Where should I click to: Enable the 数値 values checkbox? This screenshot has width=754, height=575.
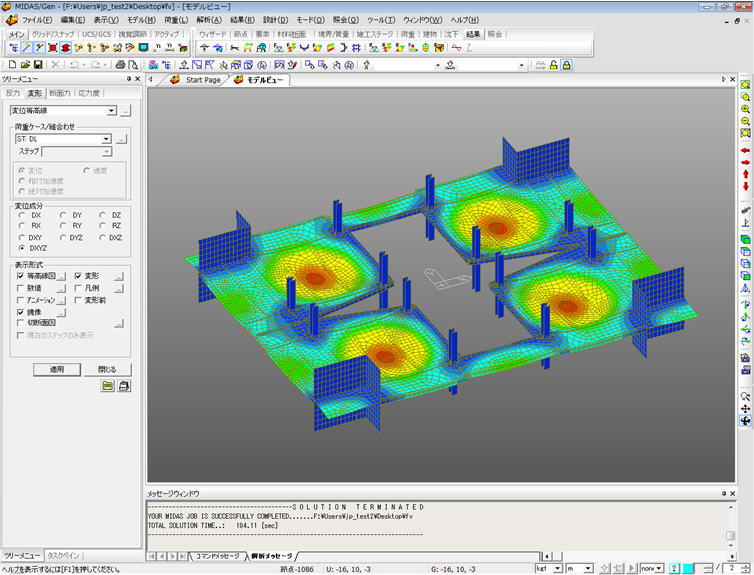pos(20,288)
